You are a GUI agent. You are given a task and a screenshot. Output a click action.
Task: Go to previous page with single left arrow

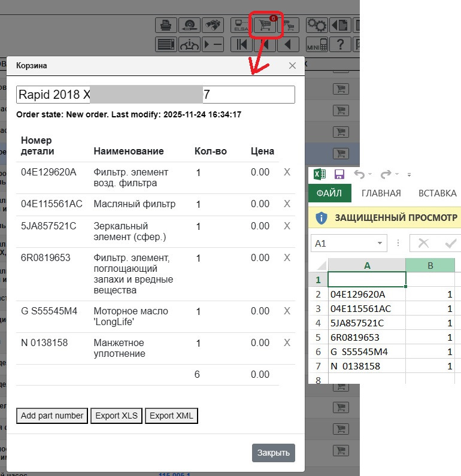click(x=289, y=45)
